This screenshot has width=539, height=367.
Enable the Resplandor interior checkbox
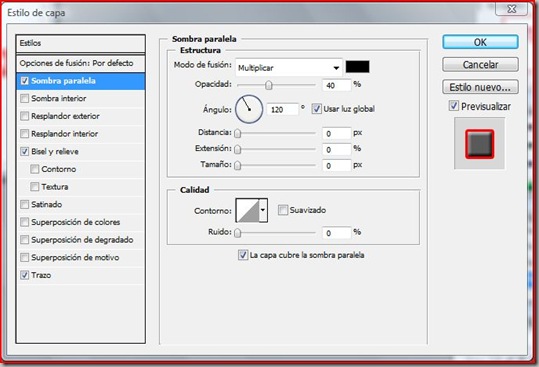(24, 134)
